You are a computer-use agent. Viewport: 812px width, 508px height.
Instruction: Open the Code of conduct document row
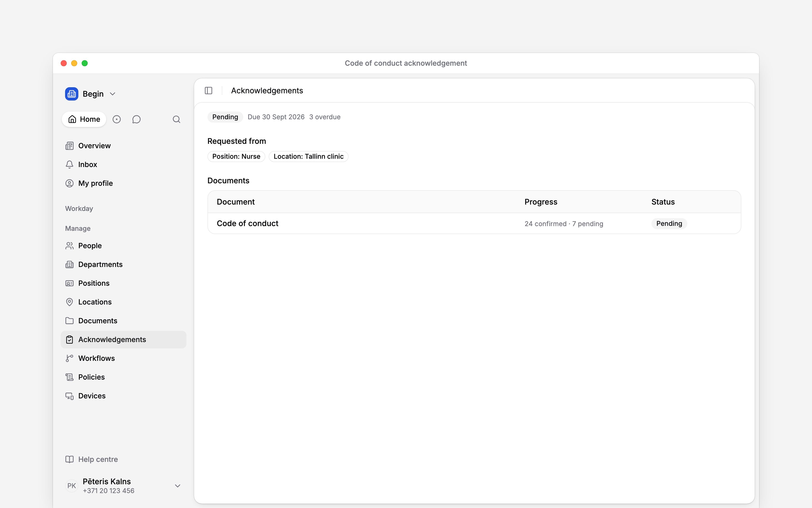coord(474,224)
